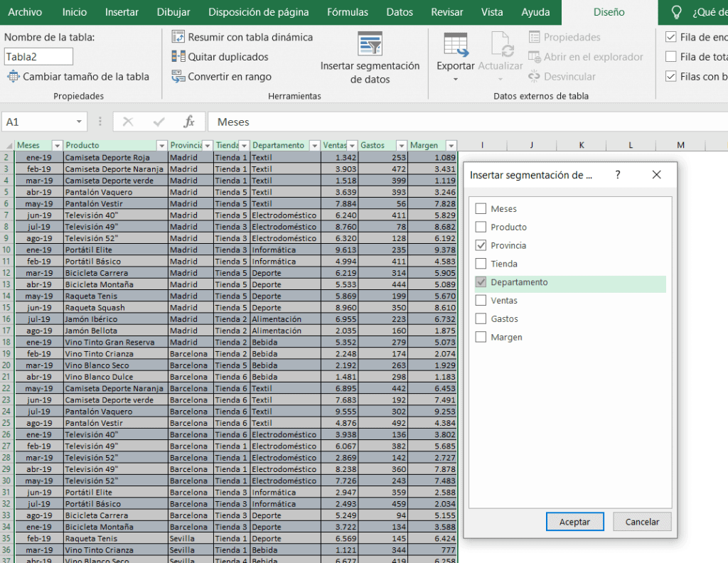
Task: Toggle the Departamento checkbox
Action: 481,282
